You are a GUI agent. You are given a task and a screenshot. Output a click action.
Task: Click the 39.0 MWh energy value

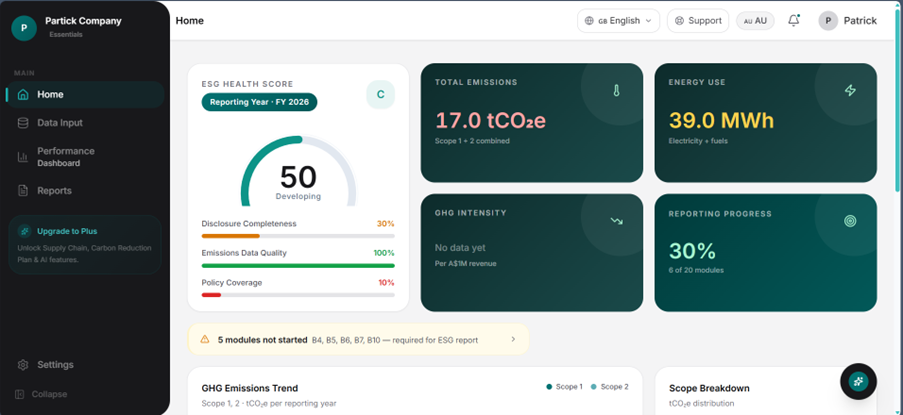tap(721, 121)
